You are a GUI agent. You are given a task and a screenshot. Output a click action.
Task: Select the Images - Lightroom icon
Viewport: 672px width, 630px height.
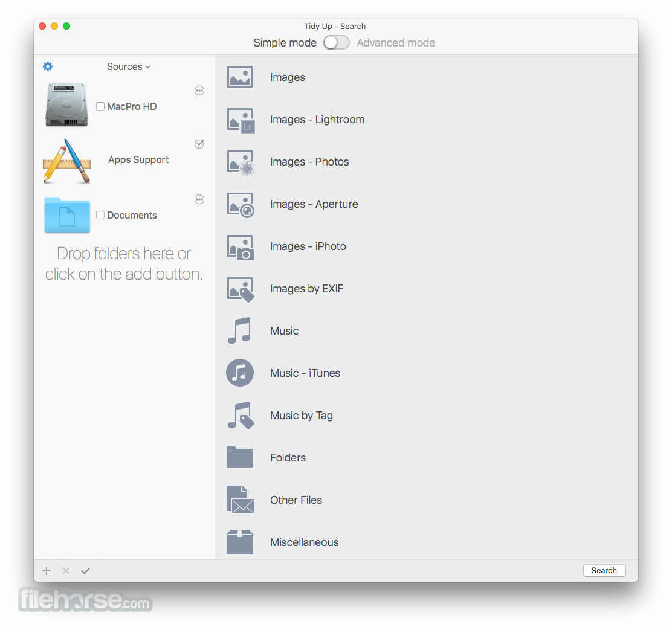(241, 120)
